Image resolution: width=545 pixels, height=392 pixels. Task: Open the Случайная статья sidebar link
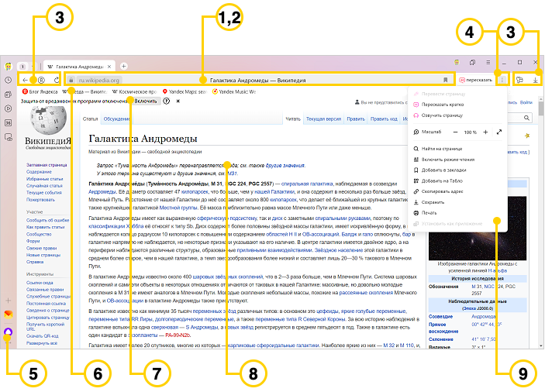coord(44,186)
